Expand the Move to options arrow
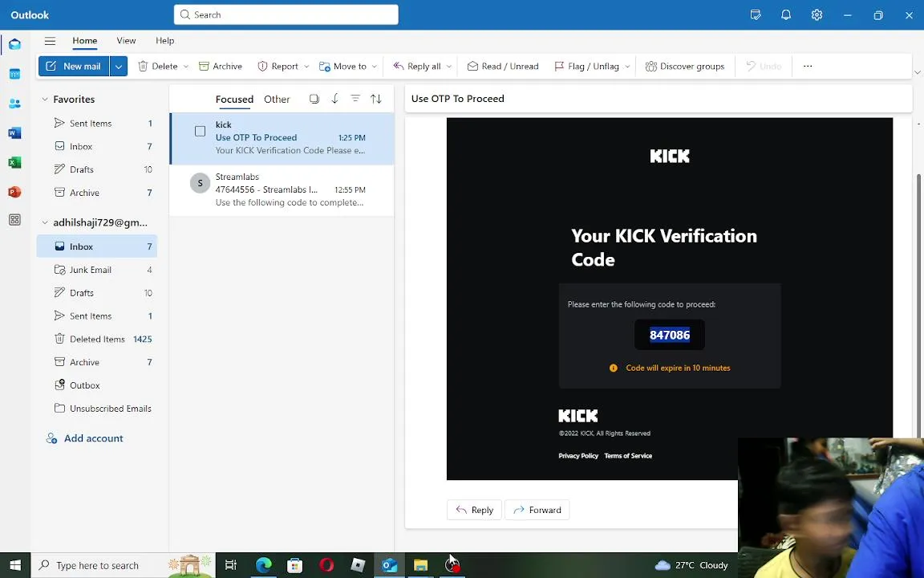The image size is (924, 578). point(375,66)
